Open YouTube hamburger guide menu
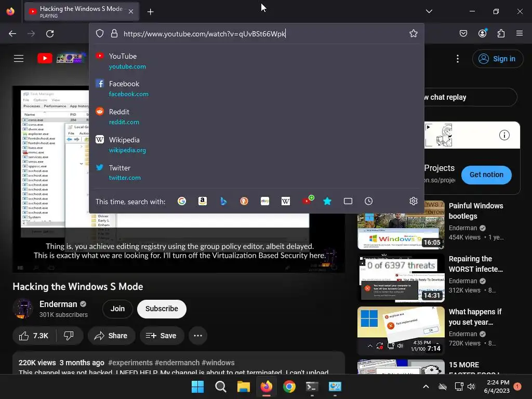 [19, 58]
